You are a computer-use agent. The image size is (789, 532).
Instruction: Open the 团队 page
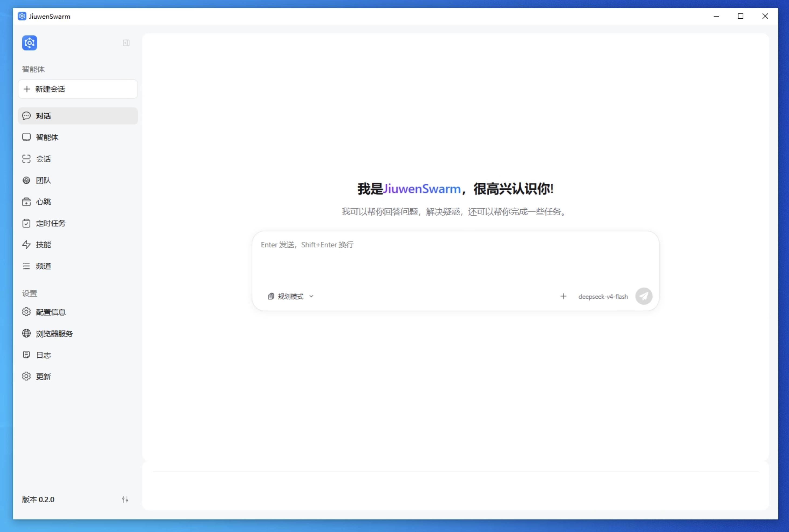78,180
